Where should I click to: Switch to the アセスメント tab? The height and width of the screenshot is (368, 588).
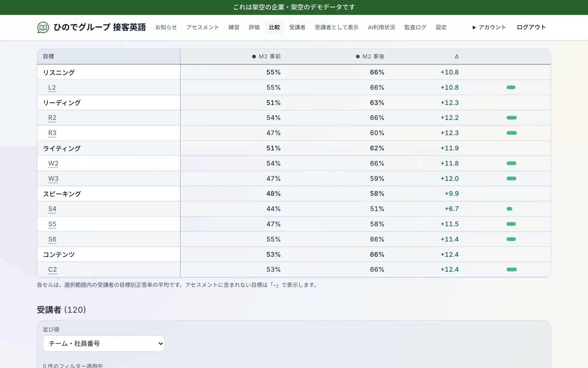pos(203,28)
